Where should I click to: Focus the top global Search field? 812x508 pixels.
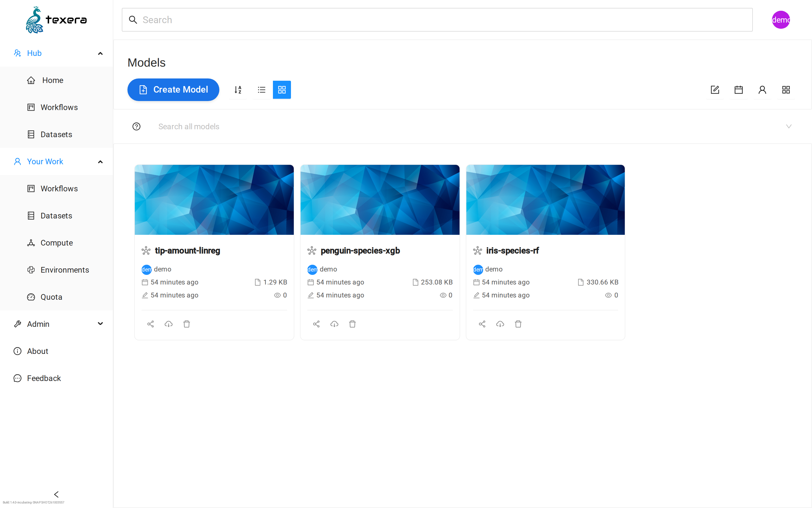[437, 20]
